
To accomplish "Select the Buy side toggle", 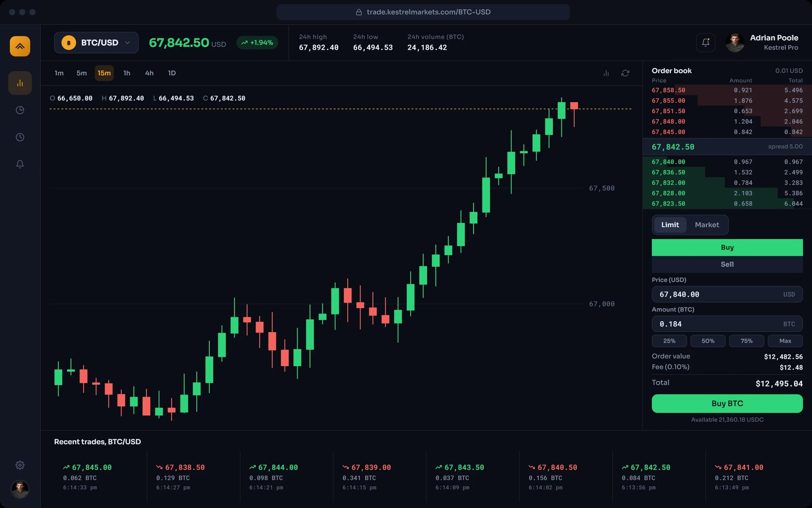I will (x=727, y=248).
